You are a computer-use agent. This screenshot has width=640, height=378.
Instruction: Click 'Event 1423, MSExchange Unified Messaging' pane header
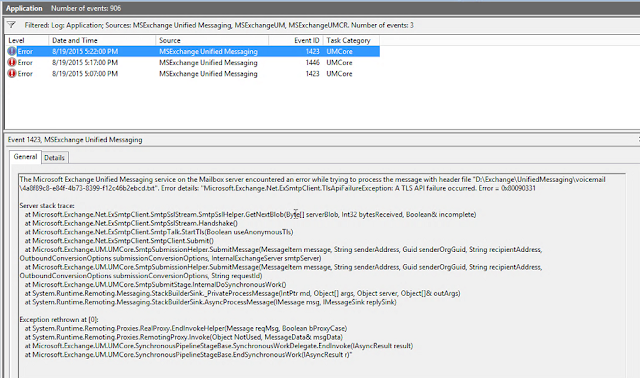click(75, 140)
